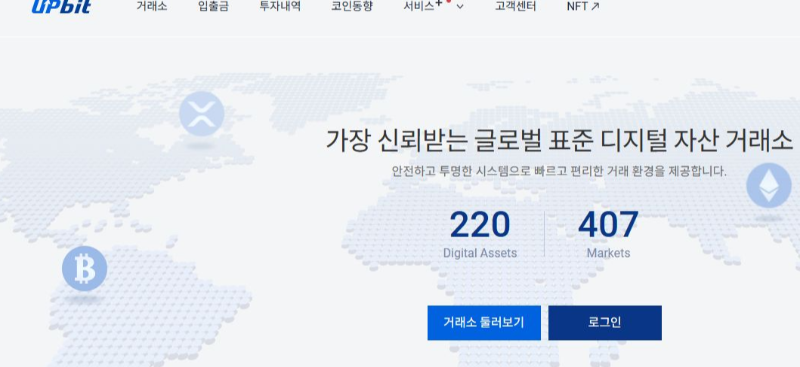Expand the 서비스+ dropdown
The width and height of the screenshot is (800, 367).
pos(434,6)
